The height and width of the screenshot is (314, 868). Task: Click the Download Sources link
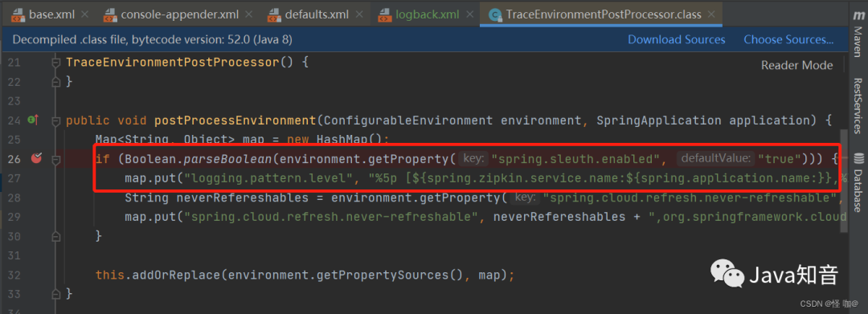677,40
